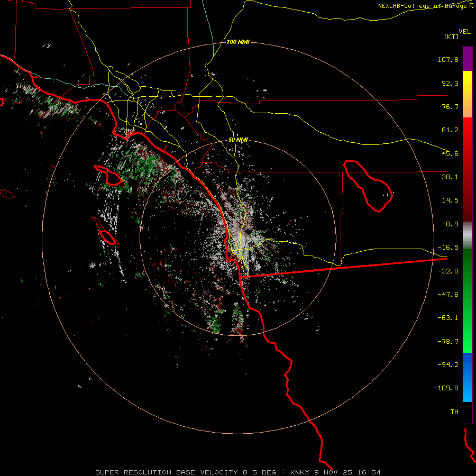
Task: Click the 76.7 velocity scale value
Action: tap(450, 106)
